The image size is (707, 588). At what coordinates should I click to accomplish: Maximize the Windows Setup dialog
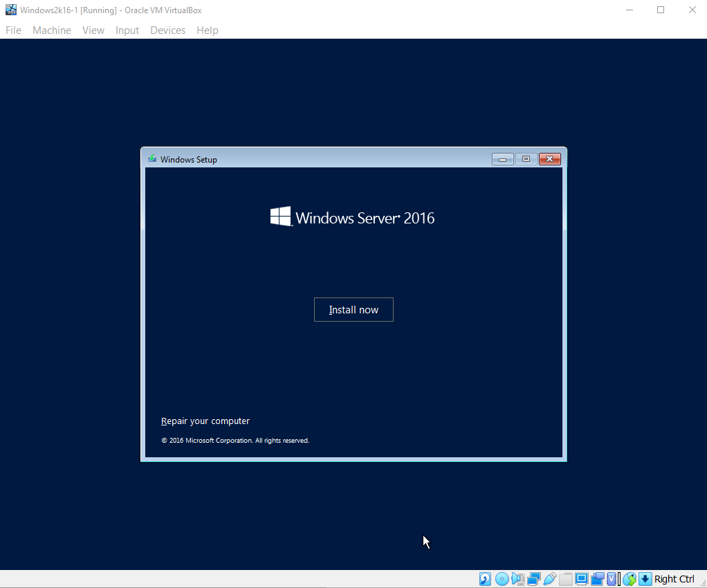pyautogui.click(x=526, y=159)
